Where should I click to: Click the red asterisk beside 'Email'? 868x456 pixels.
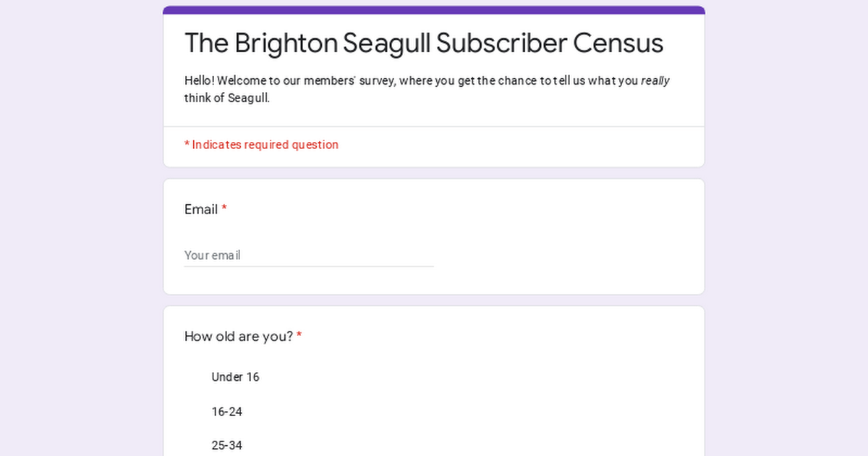[x=224, y=209]
